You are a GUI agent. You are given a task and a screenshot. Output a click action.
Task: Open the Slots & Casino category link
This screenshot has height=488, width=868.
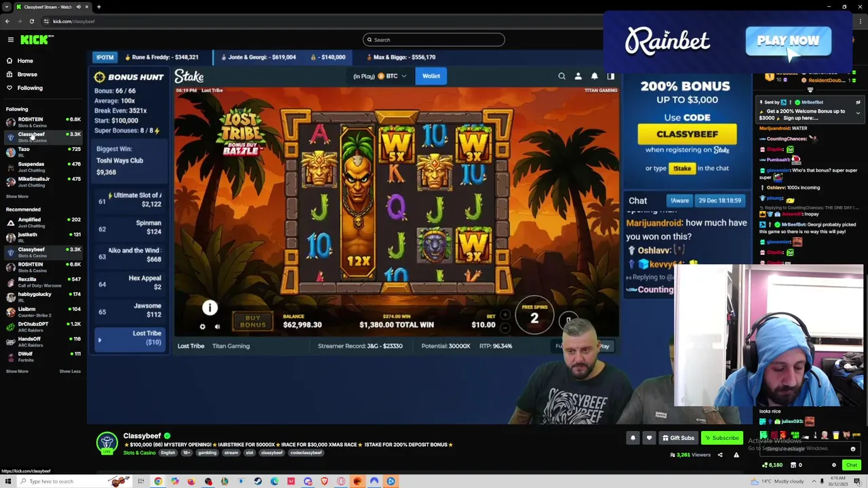[x=139, y=453]
